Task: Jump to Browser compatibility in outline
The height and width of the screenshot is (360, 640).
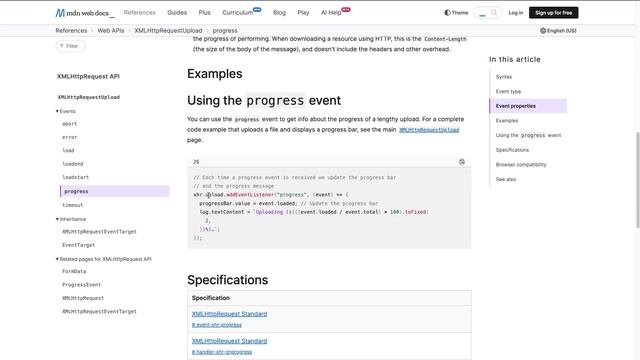Action: [521, 164]
